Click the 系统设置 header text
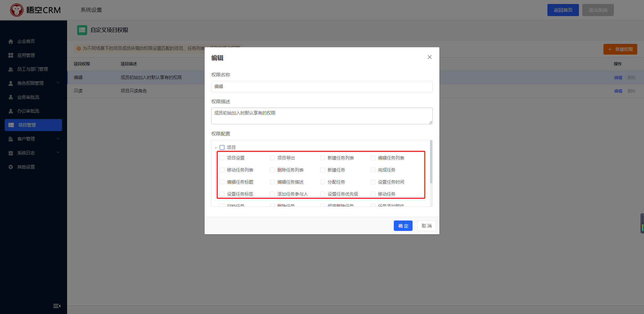The width and height of the screenshot is (644, 314). (x=91, y=10)
